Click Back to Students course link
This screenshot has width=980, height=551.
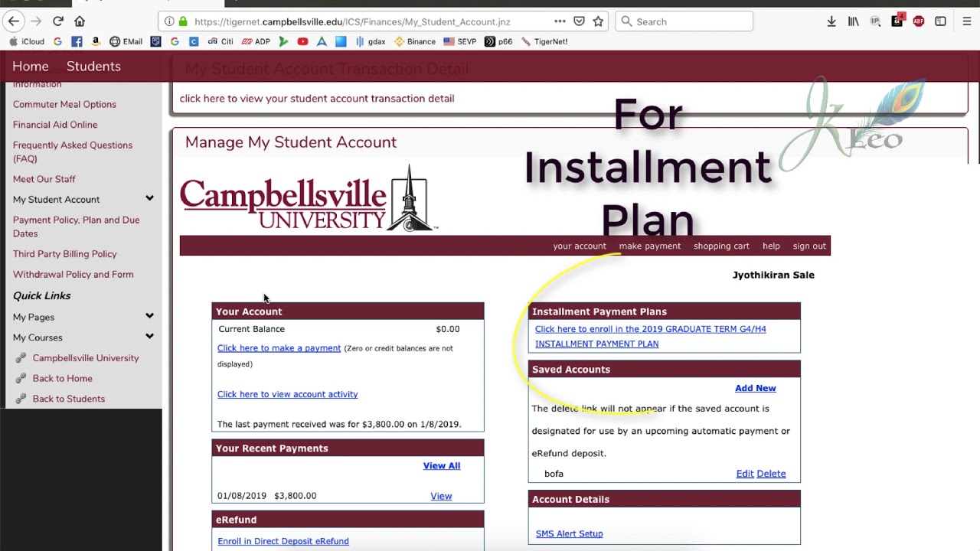(69, 399)
